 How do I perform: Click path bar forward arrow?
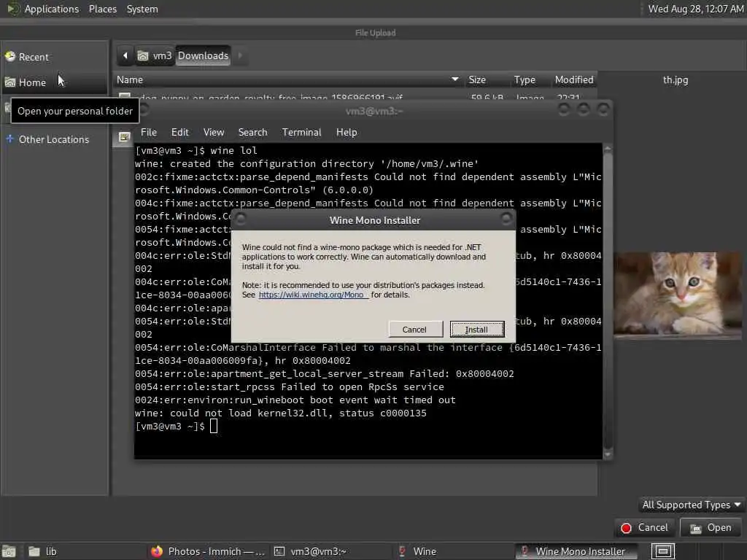[x=241, y=55]
